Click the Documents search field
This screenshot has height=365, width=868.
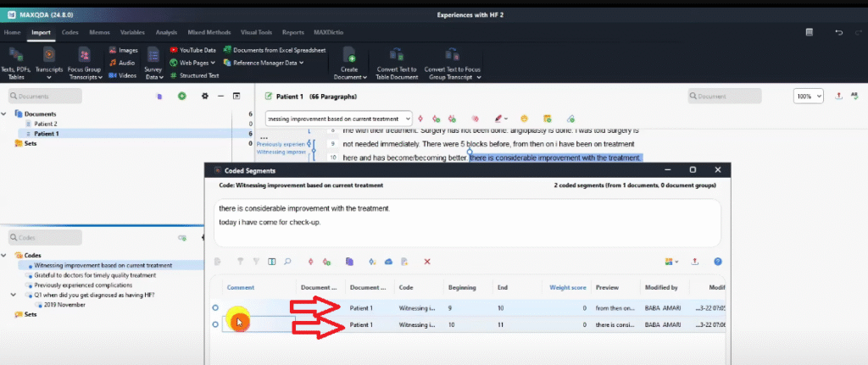[x=45, y=97]
